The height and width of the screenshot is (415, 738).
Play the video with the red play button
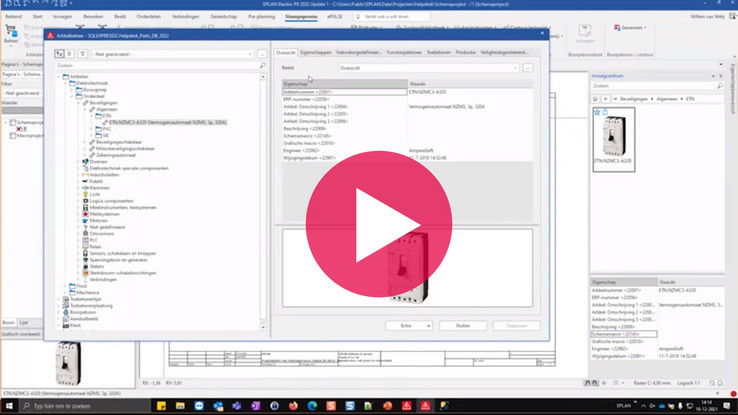(379, 224)
